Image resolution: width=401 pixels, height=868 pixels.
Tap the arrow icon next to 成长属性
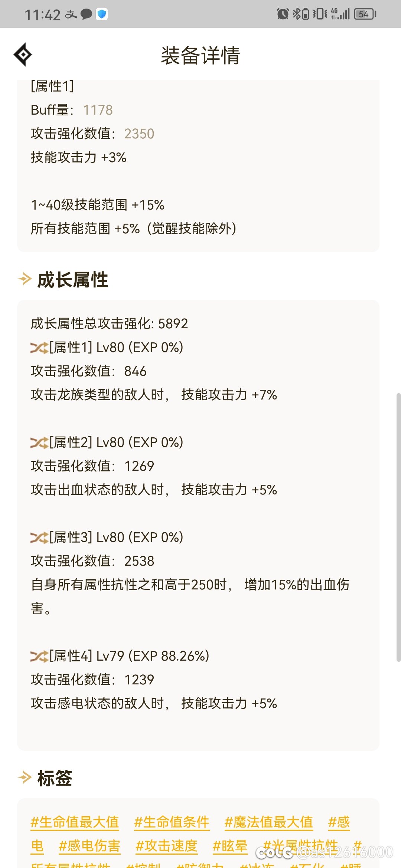tap(25, 279)
